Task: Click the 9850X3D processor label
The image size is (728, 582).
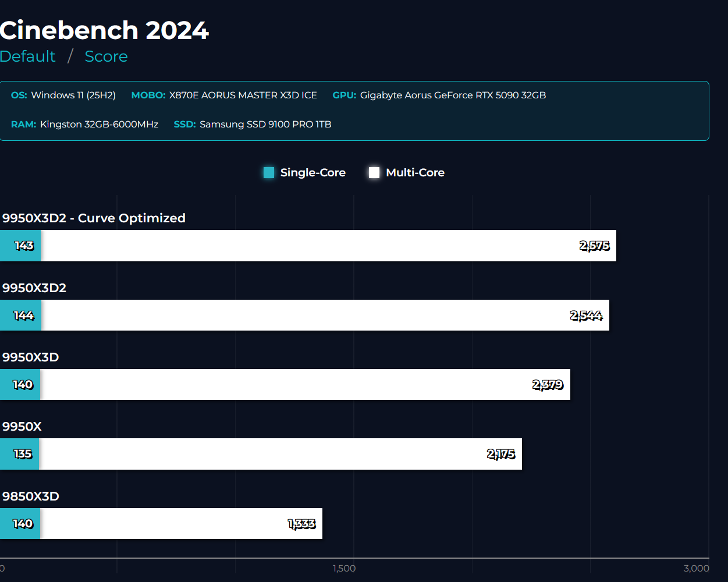Action: point(31,496)
